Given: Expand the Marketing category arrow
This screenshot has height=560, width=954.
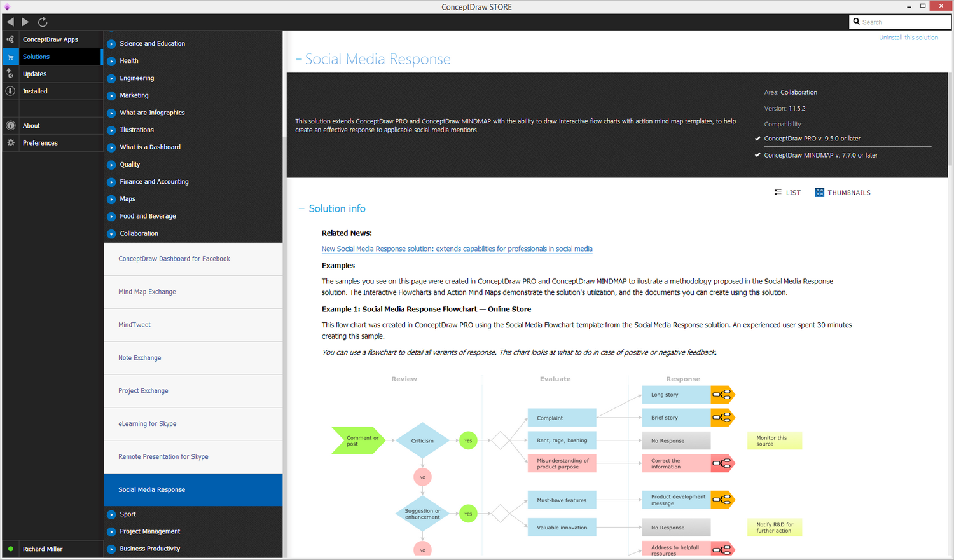Looking at the screenshot, I should coord(111,95).
